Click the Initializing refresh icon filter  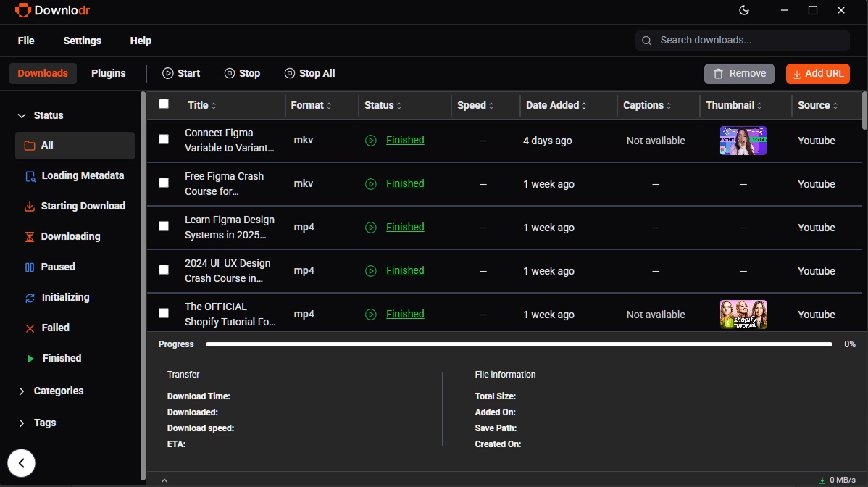pos(30,298)
